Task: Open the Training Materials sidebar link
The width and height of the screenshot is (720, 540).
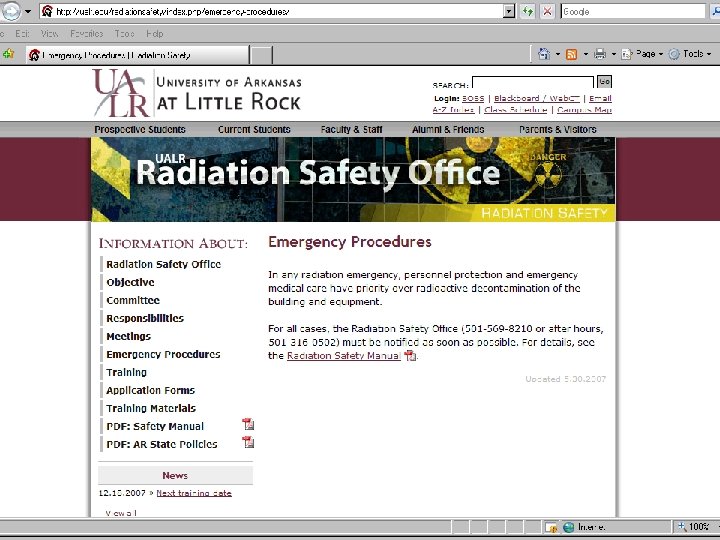Action: point(151,408)
